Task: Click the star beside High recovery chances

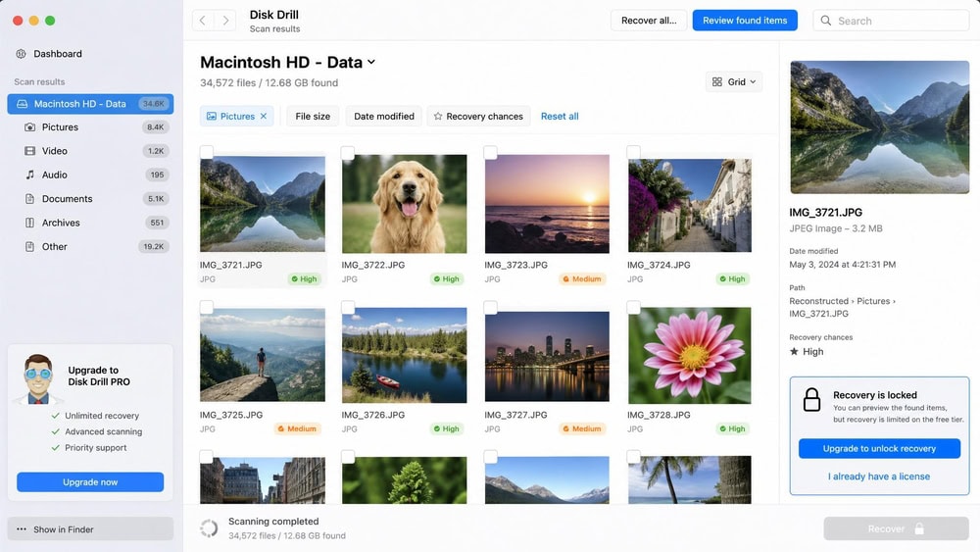Action: (794, 351)
